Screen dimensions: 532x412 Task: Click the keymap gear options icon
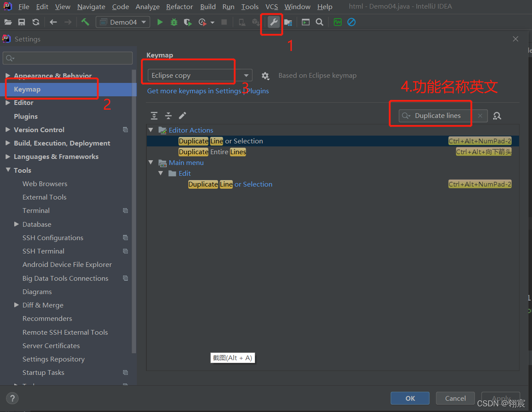pos(265,76)
